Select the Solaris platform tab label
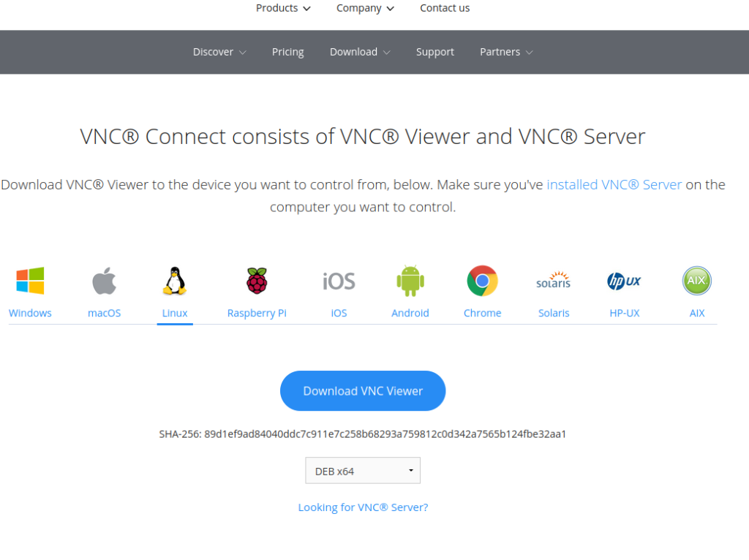Image resolution: width=749 pixels, height=560 pixels. (554, 313)
